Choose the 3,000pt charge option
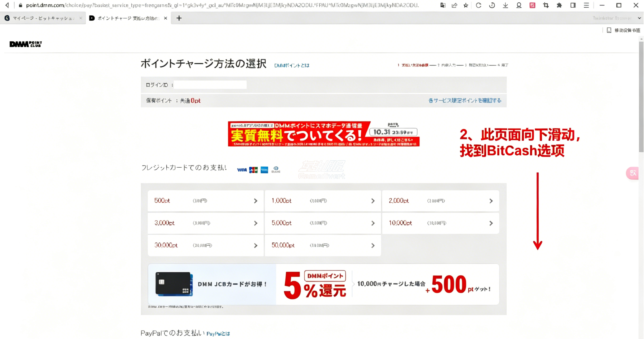Viewport: 644px width, 339px height. (x=206, y=223)
